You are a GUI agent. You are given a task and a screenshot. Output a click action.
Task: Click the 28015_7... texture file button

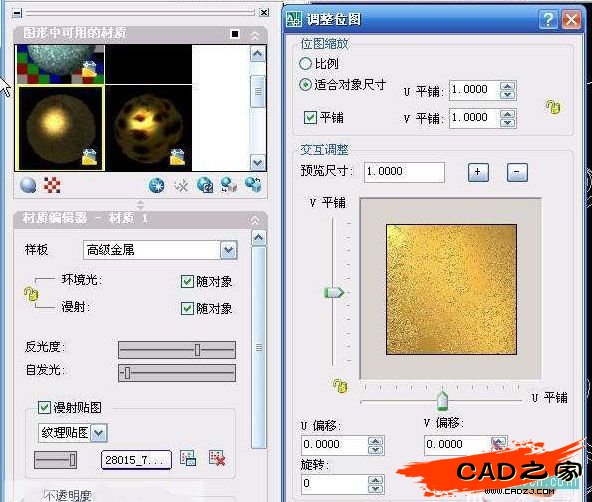tap(136, 460)
